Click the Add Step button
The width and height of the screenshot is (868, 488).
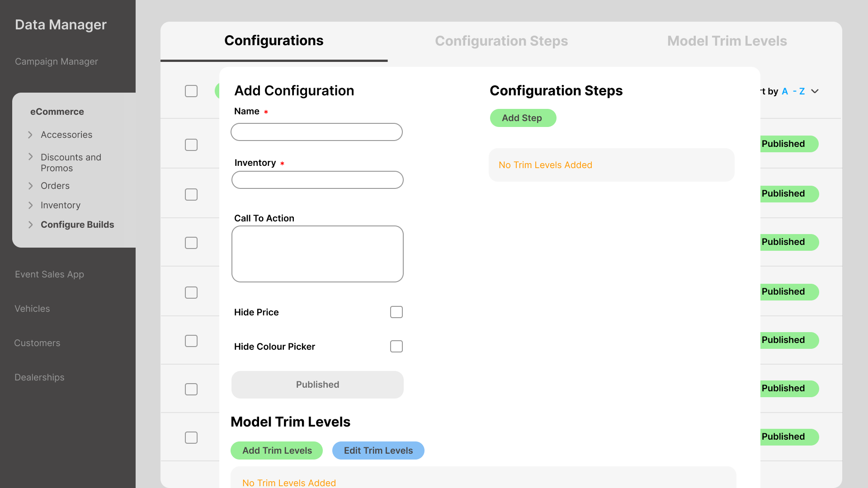tap(523, 118)
